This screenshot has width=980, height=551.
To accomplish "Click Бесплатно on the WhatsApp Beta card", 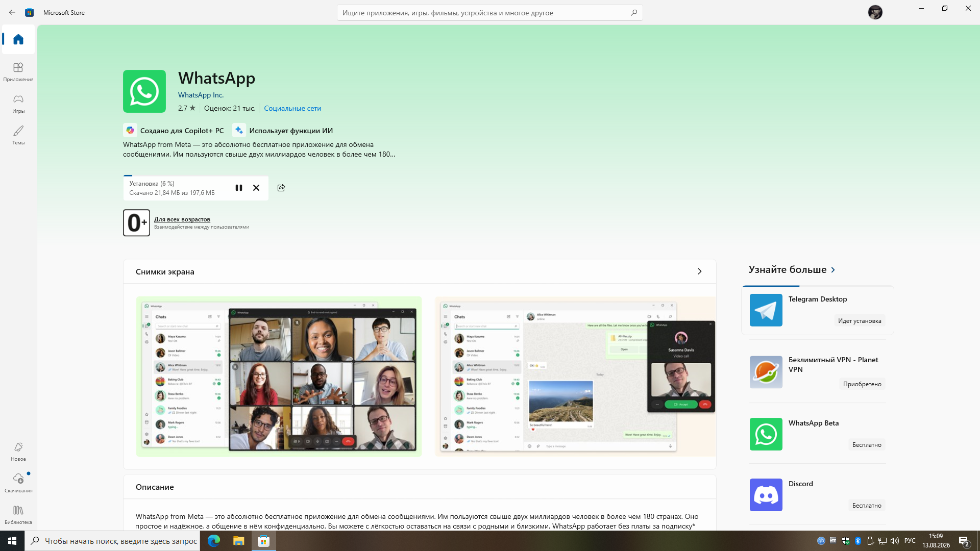I will [x=867, y=445].
